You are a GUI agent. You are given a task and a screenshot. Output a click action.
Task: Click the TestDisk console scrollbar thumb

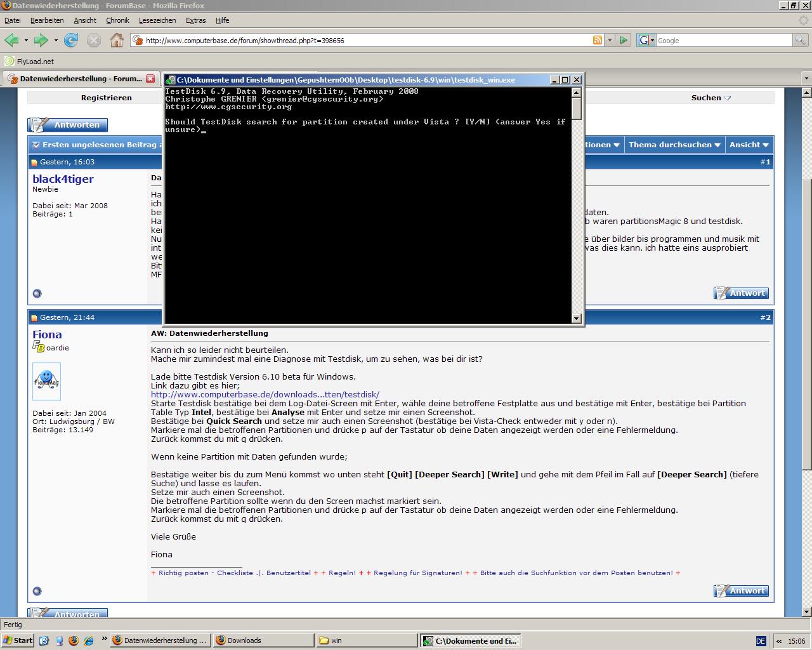pyautogui.click(x=577, y=108)
